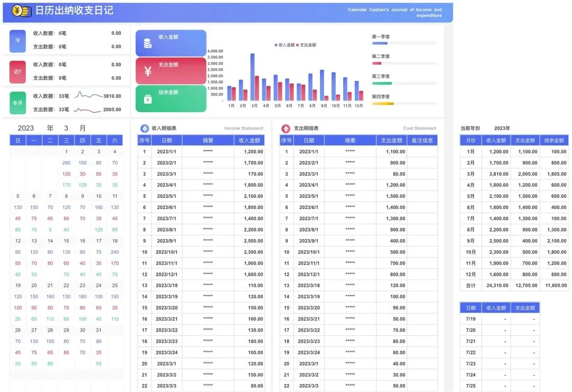
Task: Select the month number 3 calendar field
Action: pos(66,128)
